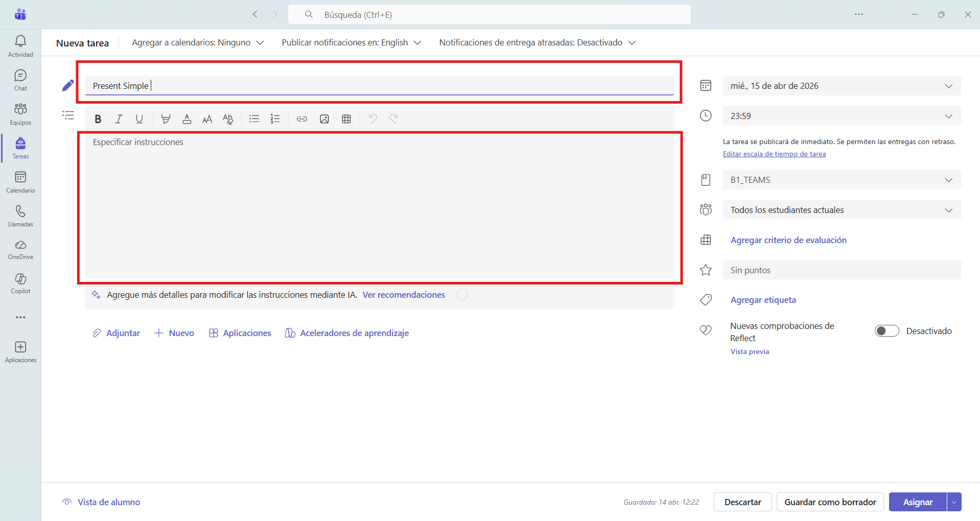The image size is (980, 521).
Task: Click Agregar criterio de evaluación
Action: [x=788, y=240]
